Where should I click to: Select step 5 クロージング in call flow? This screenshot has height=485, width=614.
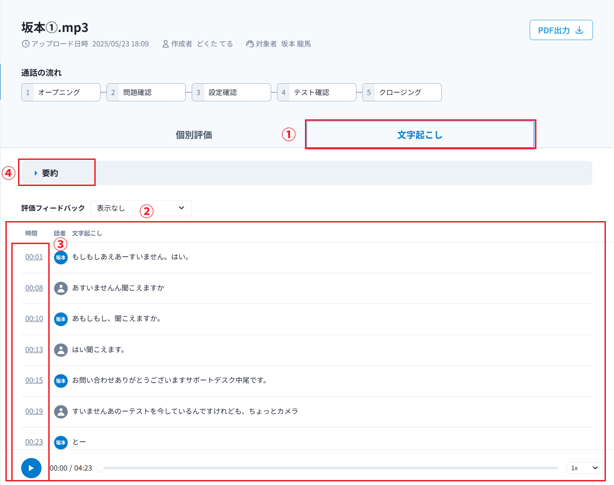(x=402, y=92)
